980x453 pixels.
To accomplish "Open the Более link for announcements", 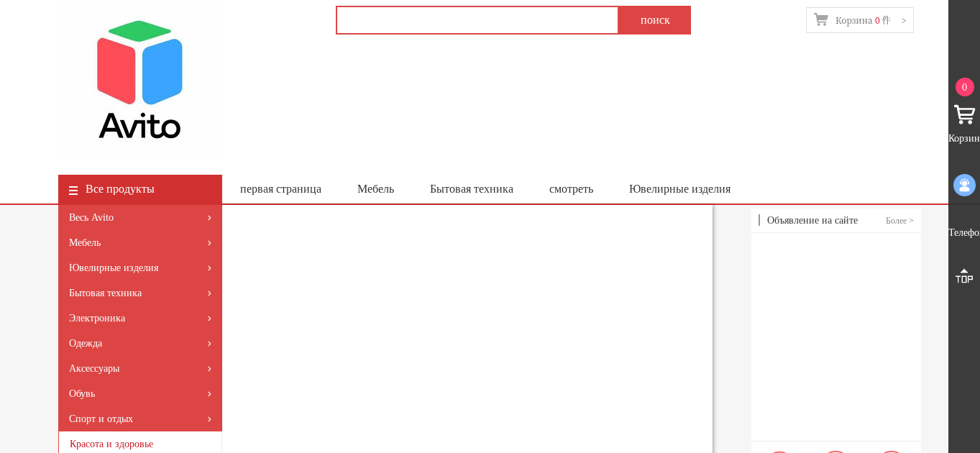I will [899, 221].
